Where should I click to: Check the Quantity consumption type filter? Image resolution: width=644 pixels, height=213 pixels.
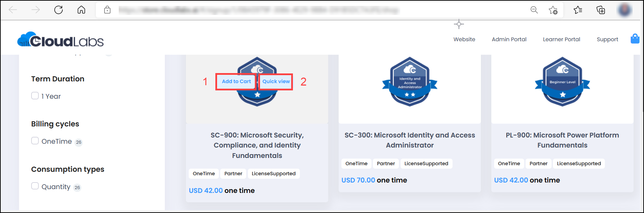tap(35, 186)
